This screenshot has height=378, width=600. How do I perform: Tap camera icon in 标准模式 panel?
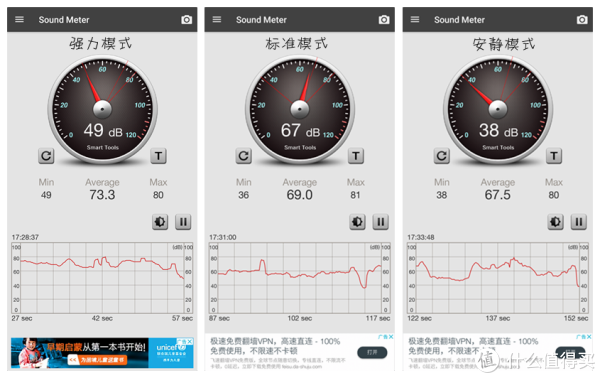point(384,20)
